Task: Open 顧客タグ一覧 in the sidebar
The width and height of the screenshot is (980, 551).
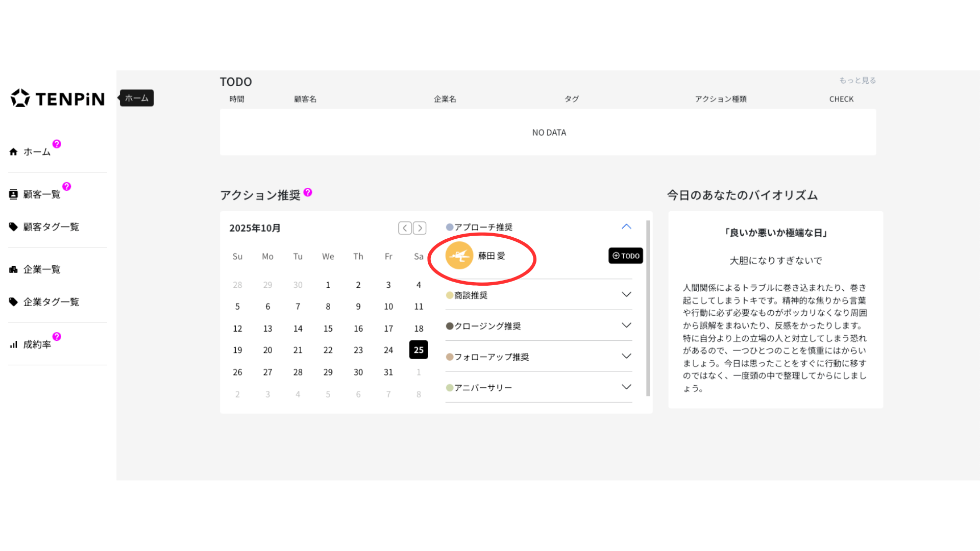Action: [x=51, y=227]
